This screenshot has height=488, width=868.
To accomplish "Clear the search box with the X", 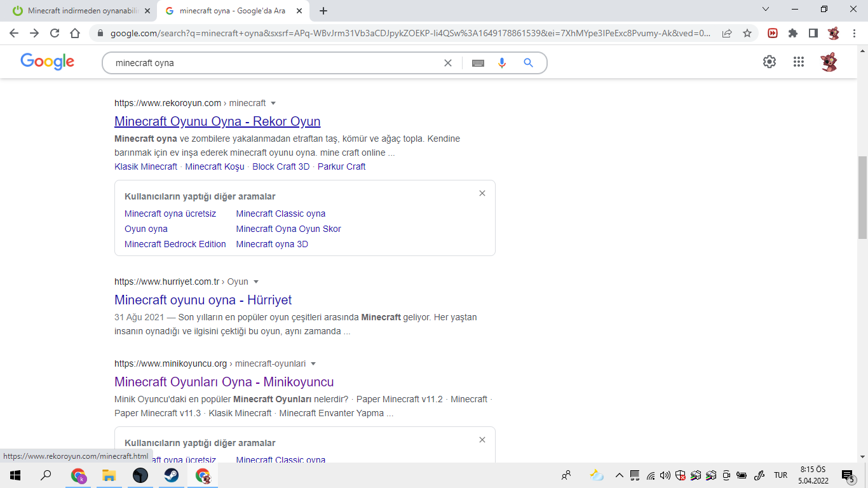I will click(448, 63).
